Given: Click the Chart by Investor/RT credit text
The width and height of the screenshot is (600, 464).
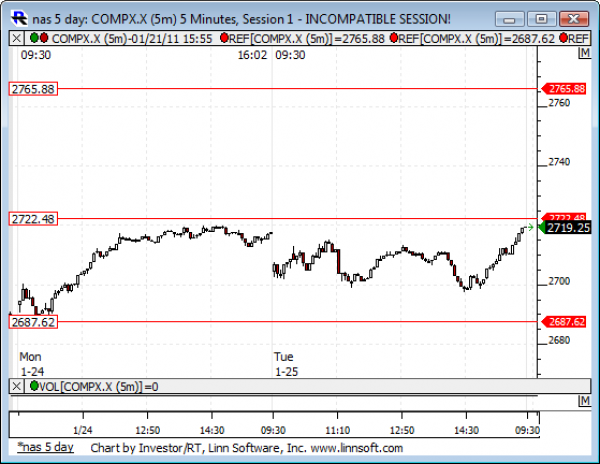Looking at the screenshot, I should pos(246,448).
